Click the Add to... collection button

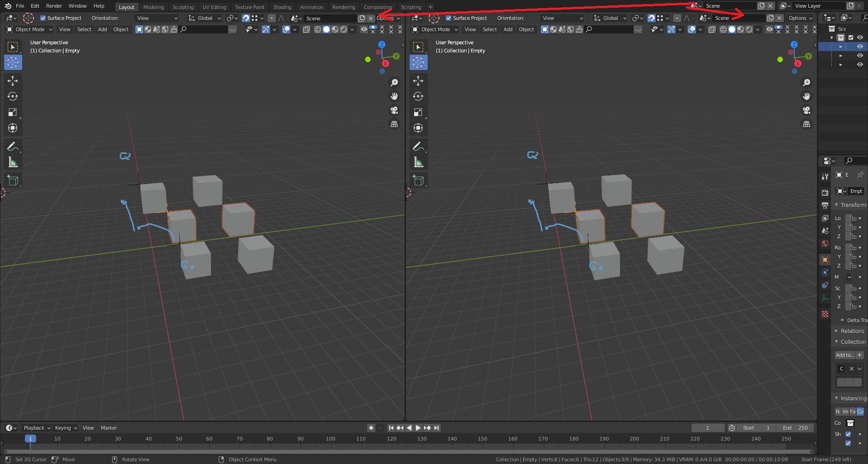(x=844, y=355)
